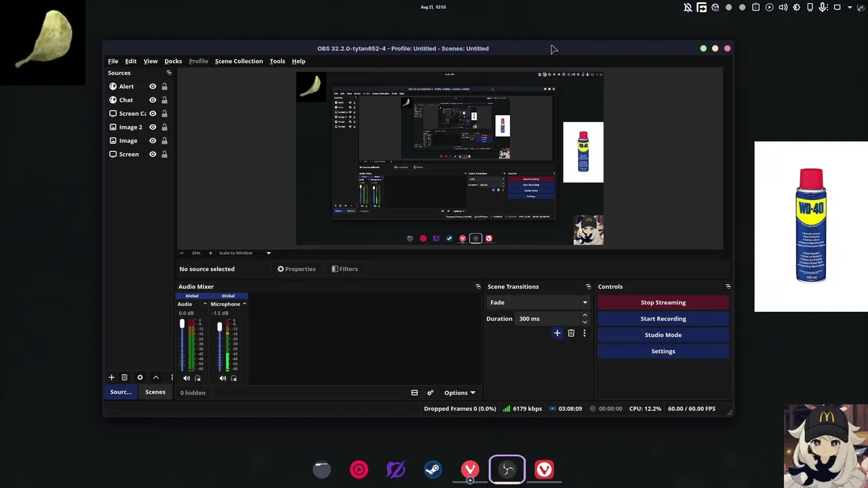Viewport: 868px width, 488px height.
Task: Open the Audio Mixer Options dropdown
Action: point(460,392)
